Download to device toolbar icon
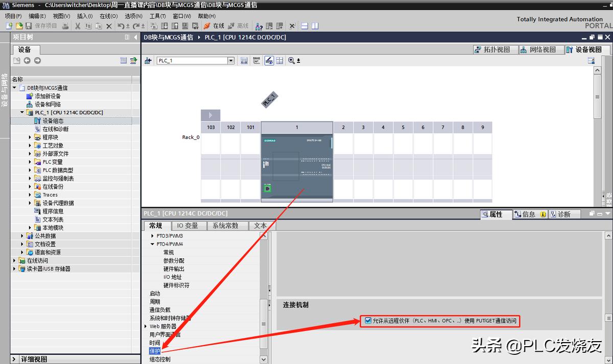Image resolution: width=613 pixels, height=364 pixels. pyautogui.click(x=164, y=26)
